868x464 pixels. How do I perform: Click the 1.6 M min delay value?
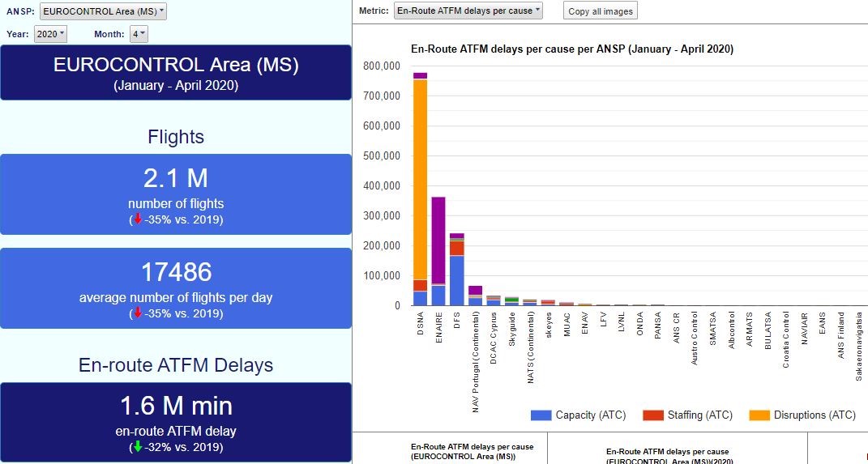pos(177,406)
